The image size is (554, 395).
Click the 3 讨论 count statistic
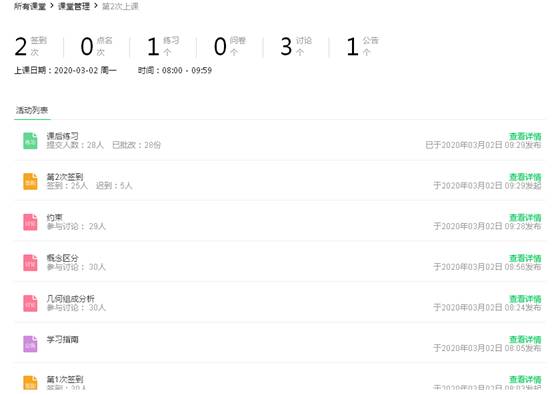[296, 46]
